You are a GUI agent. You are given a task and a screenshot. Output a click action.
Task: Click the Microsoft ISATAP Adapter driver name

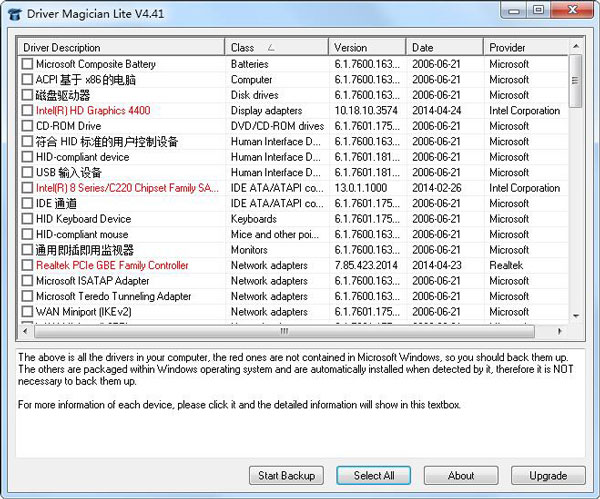93,280
